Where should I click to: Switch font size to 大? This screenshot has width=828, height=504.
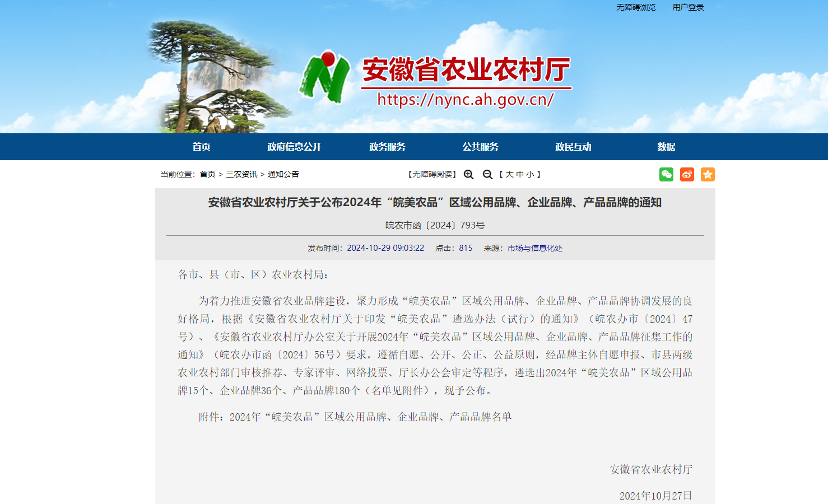510,174
